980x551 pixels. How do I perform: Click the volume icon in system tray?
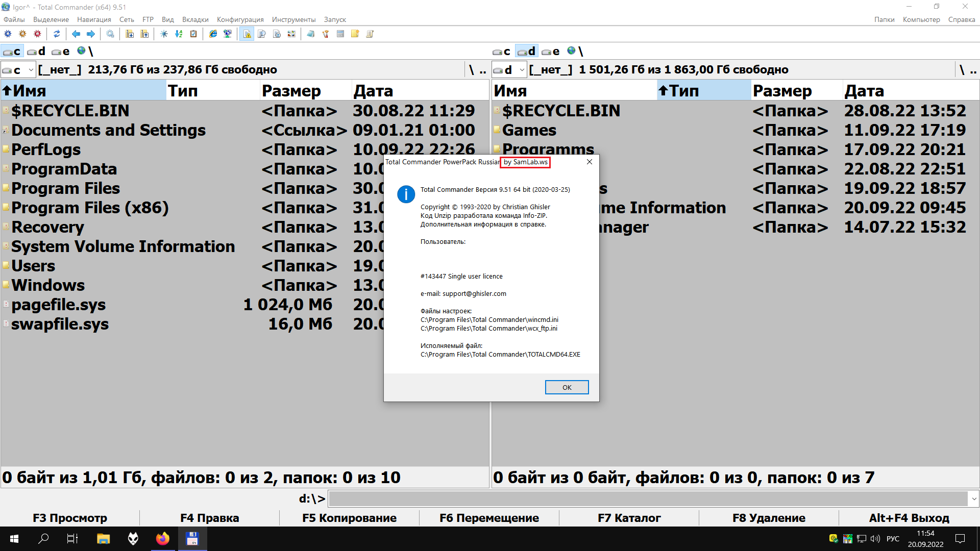pos(875,539)
